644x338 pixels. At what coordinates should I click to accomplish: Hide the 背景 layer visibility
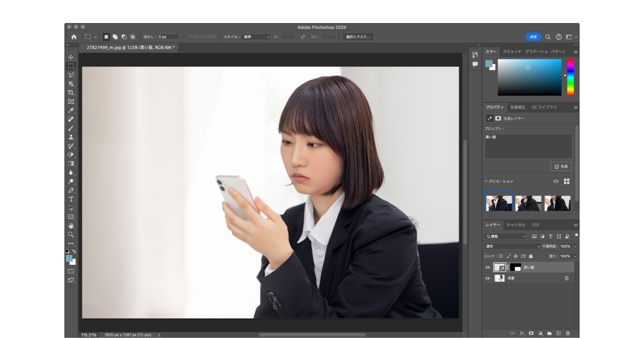pos(488,278)
